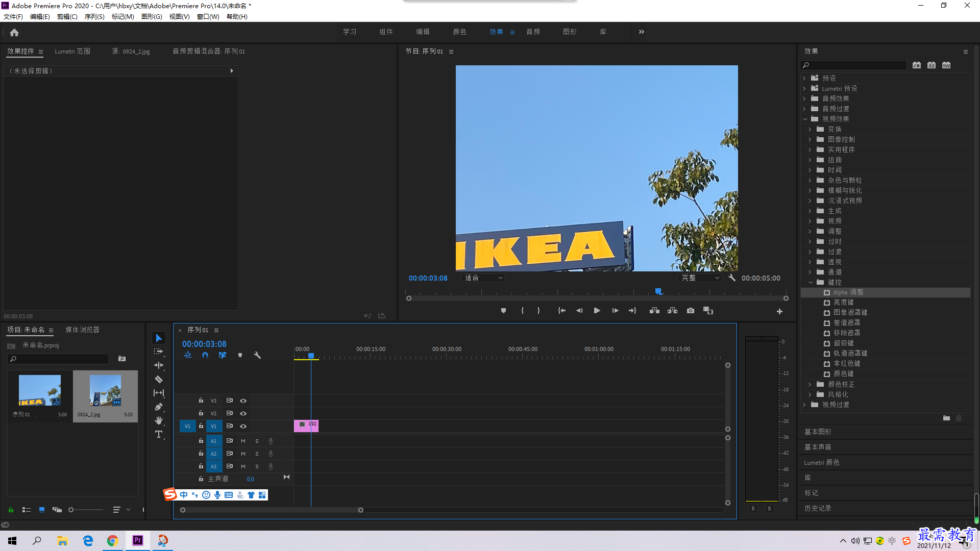Add marker in Program monitor
The image size is (980, 551).
click(503, 311)
